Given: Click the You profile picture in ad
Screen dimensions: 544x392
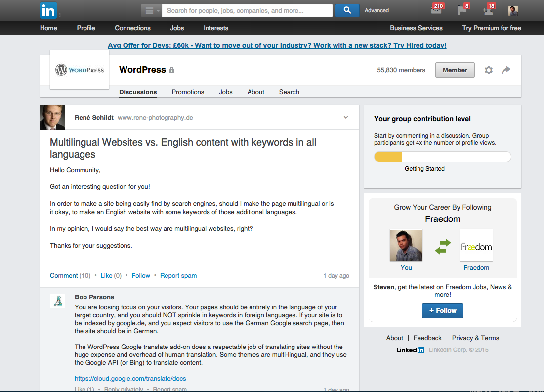Looking at the screenshot, I should coord(406,246).
